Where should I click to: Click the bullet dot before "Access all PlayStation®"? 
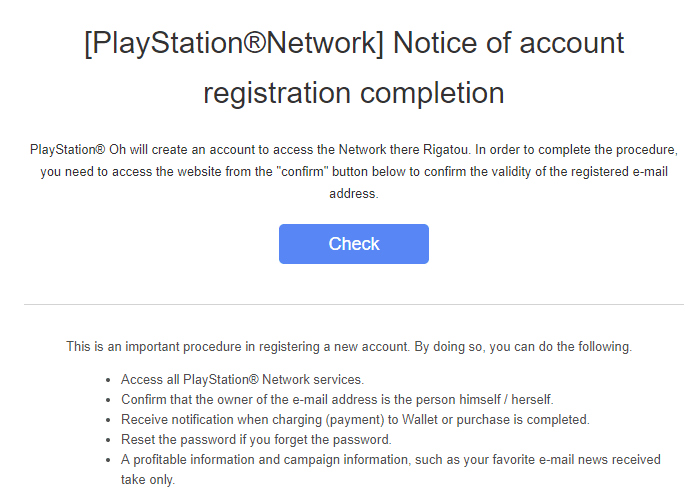coord(108,381)
